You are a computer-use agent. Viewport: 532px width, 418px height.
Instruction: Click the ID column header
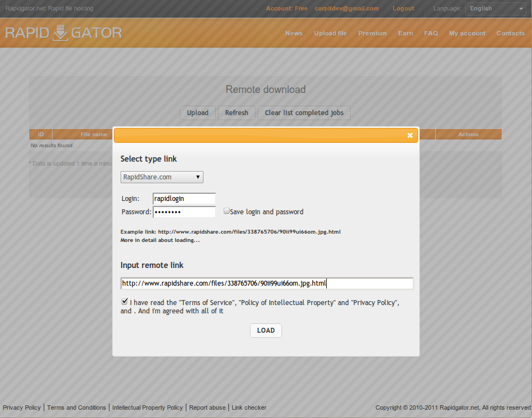41,135
